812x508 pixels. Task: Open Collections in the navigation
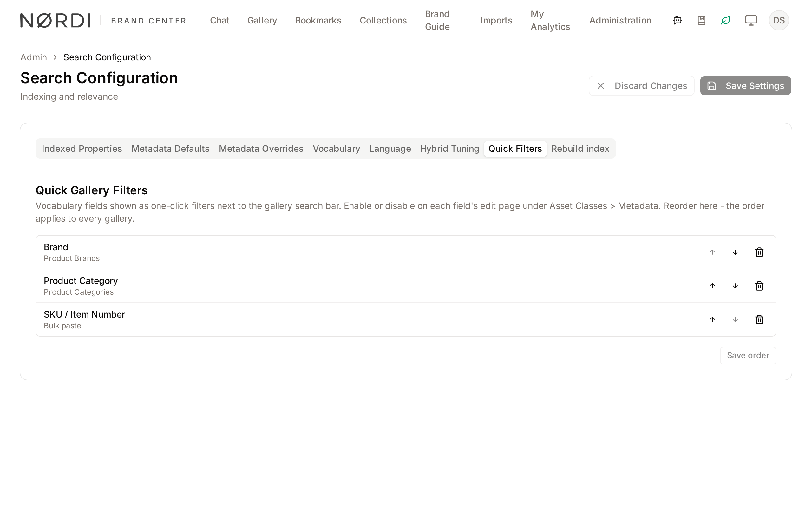coord(383,20)
